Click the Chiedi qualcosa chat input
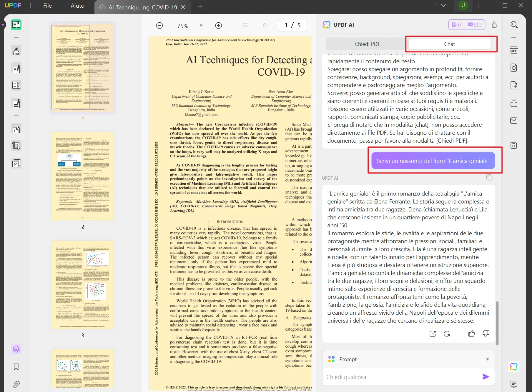Viewport: 532px width, 392px height. pyautogui.click(x=402, y=377)
